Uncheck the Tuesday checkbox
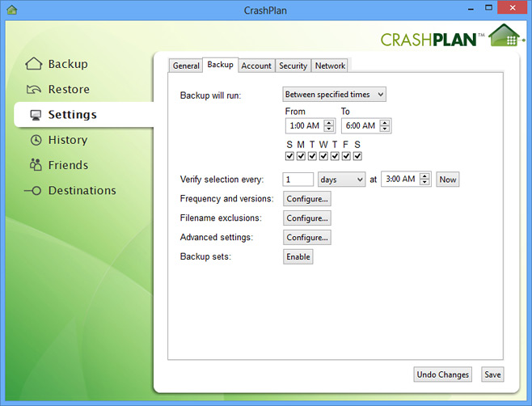 [312, 156]
